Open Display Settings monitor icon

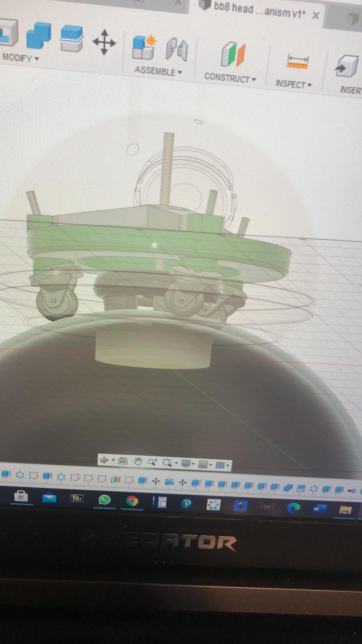click(x=186, y=464)
